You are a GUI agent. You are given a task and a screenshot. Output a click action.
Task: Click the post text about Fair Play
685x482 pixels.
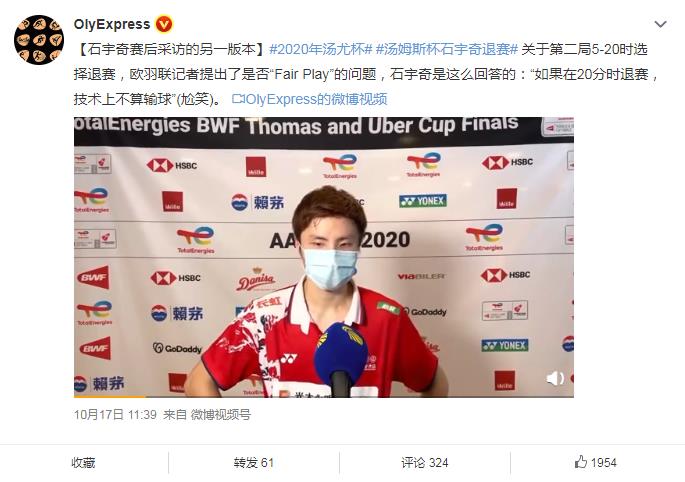367,74
